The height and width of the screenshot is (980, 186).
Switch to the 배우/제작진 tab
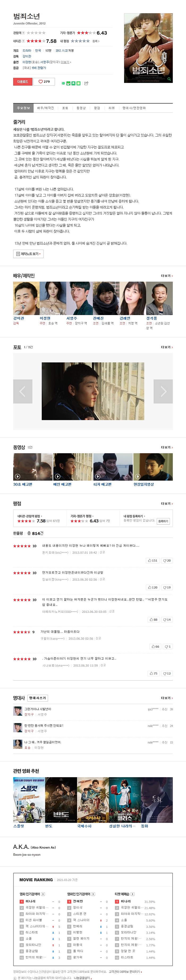45,108
